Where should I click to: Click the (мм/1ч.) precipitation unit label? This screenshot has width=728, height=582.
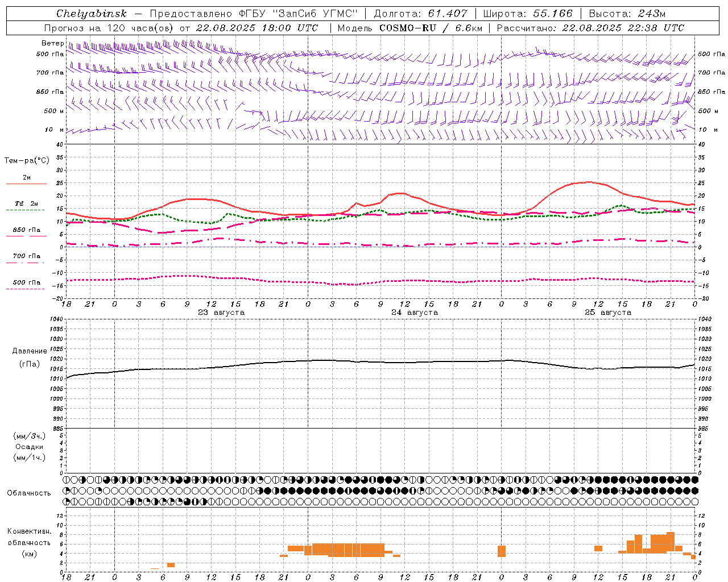click(30, 458)
